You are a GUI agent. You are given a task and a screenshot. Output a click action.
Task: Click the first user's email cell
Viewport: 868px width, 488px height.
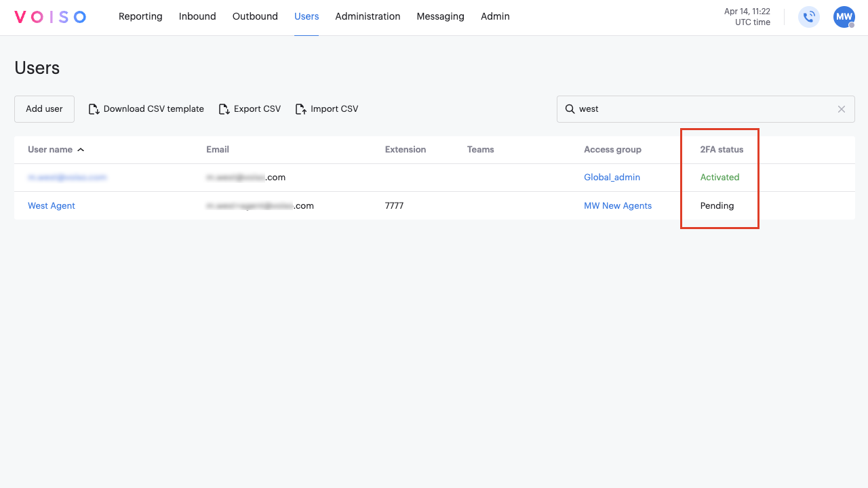(245, 178)
